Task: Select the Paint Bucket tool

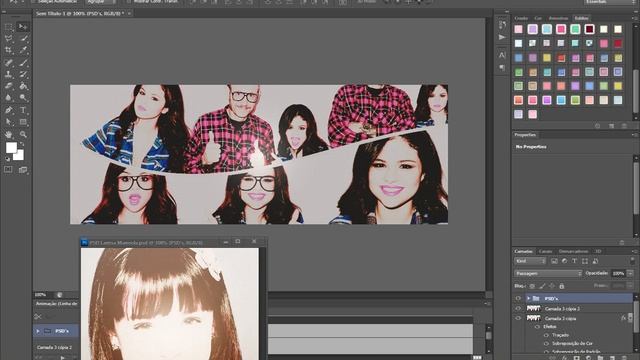Action: coord(23,86)
